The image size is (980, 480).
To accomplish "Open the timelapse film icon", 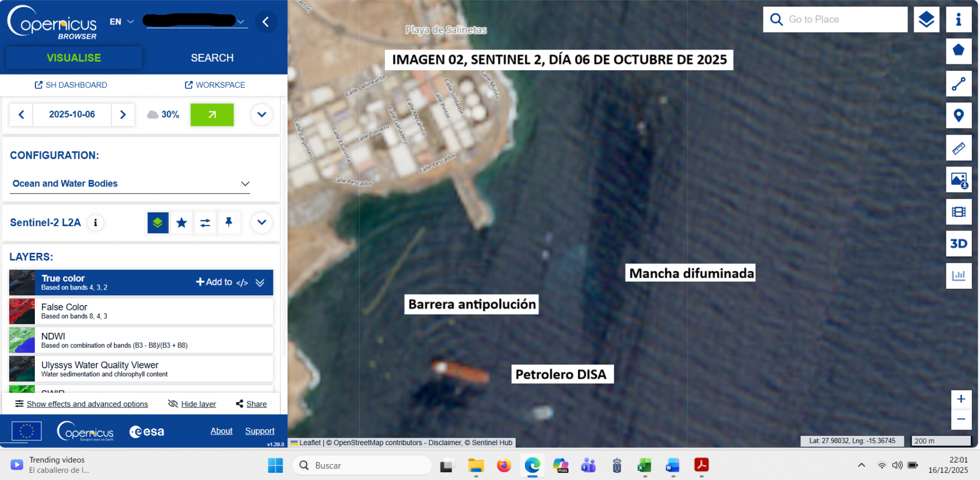I will coord(958,212).
